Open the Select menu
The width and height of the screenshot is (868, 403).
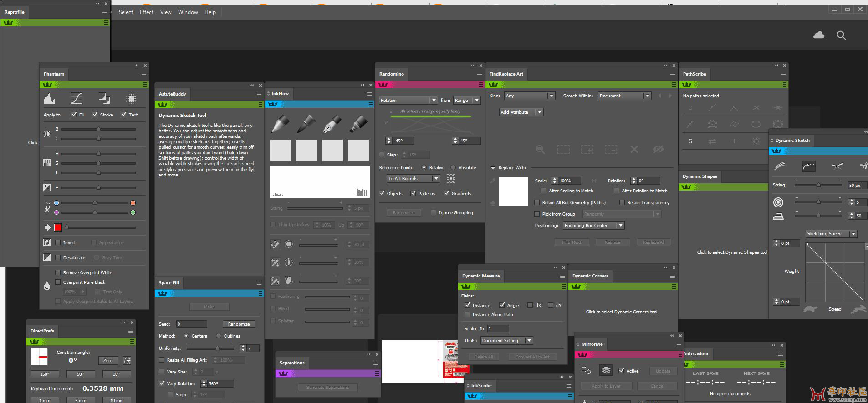pos(126,12)
